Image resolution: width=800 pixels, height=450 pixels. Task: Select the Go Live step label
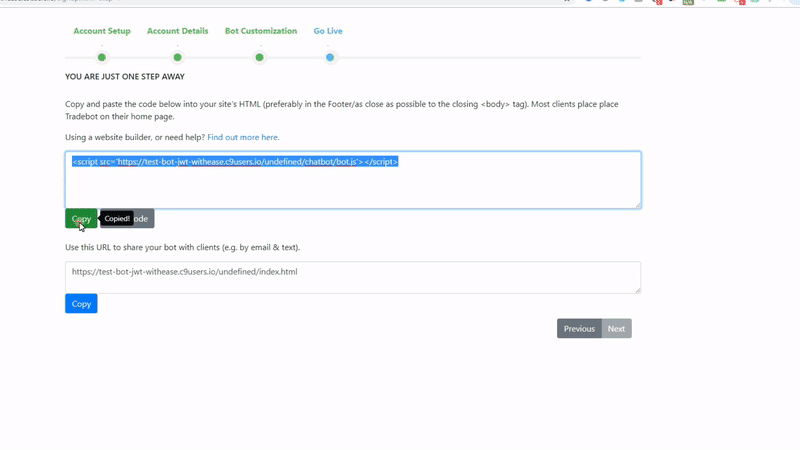[328, 31]
